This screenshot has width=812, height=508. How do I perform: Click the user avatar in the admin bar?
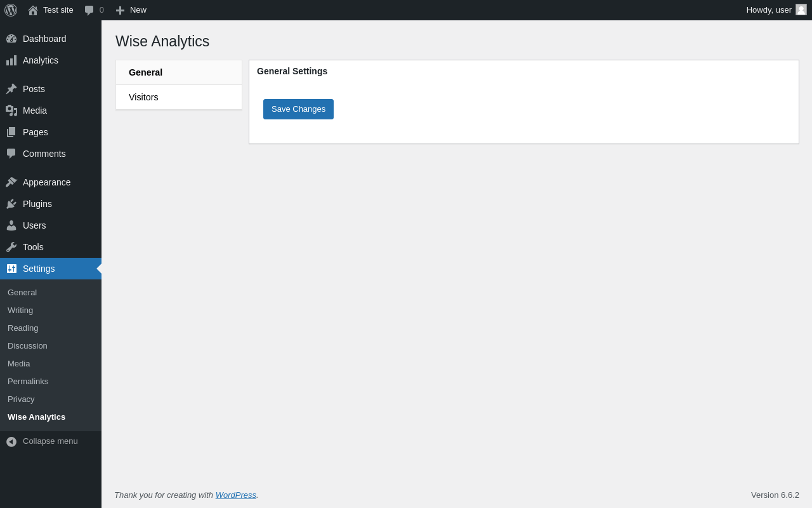click(x=801, y=10)
